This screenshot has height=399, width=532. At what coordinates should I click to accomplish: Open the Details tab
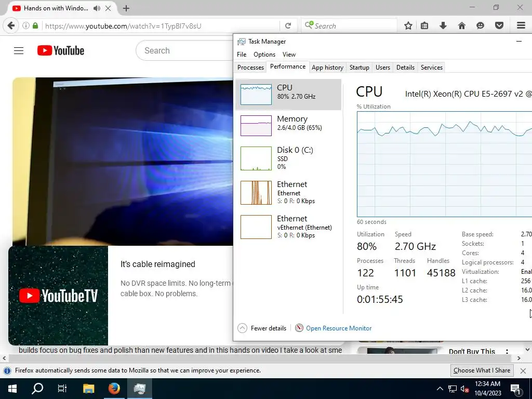tap(405, 67)
